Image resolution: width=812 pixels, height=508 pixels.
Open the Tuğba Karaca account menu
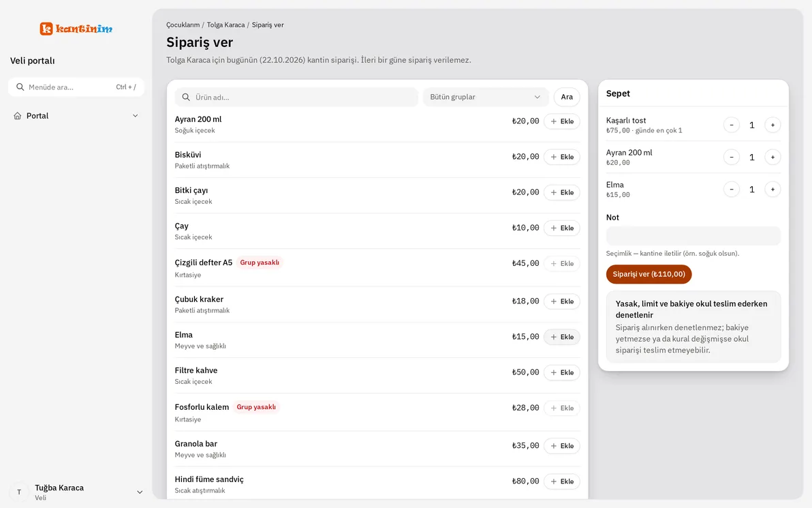pyautogui.click(x=76, y=492)
